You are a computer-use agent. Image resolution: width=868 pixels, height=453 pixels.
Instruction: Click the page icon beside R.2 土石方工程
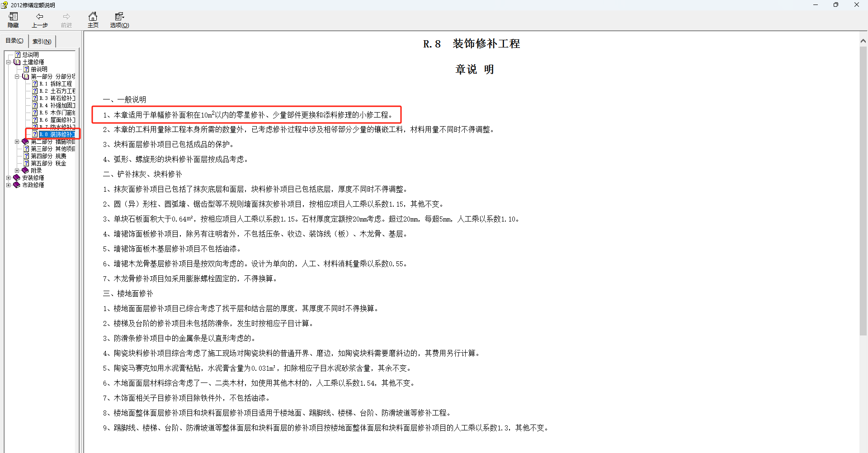[x=35, y=91]
